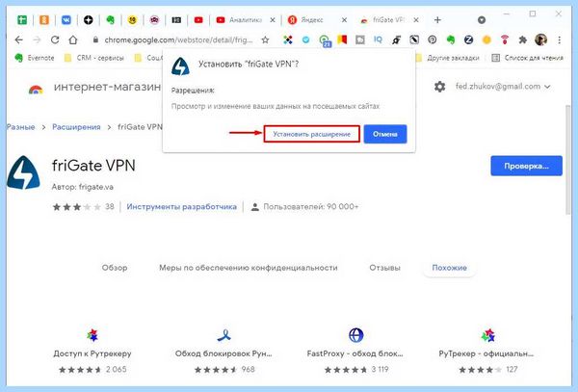Open the Extensions puzzle menu
The width and height of the screenshot is (578, 392).
(523, 39)
